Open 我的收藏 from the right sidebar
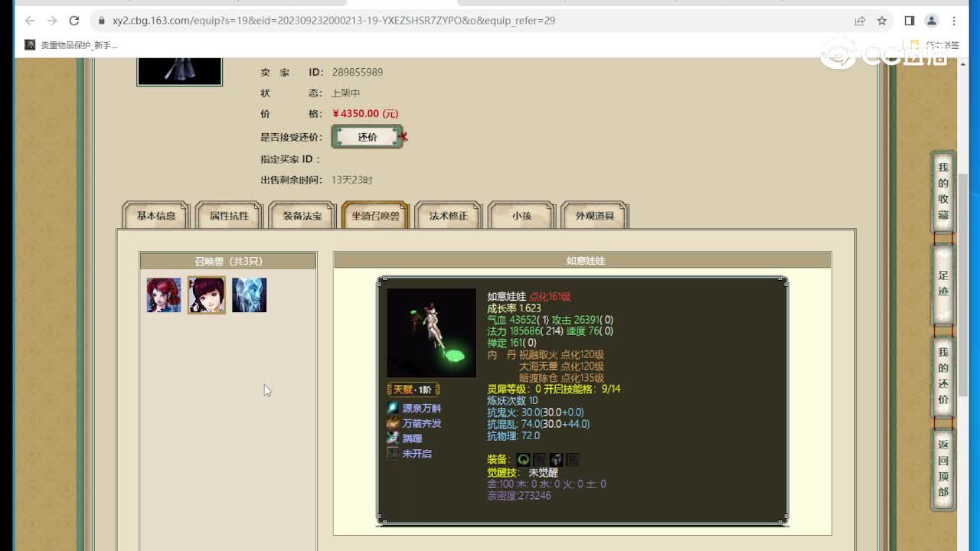 (x=943, y=191)
